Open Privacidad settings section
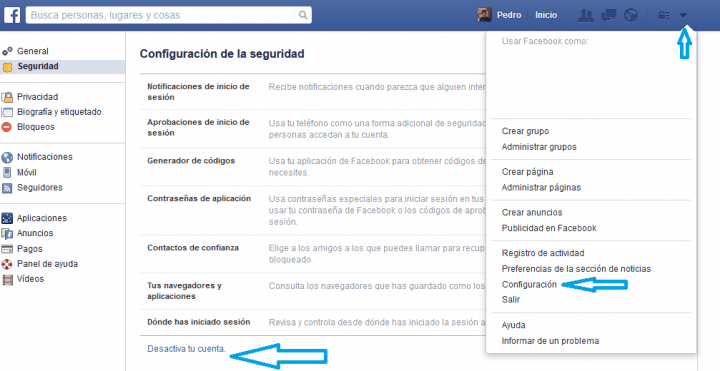Image resolution: width=720 pixels, height=371 pixels. [38, 97]
